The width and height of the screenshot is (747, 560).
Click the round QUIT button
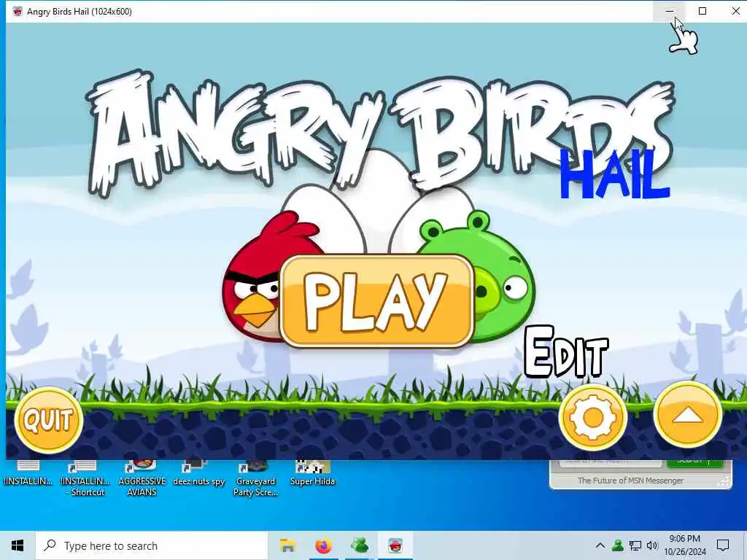pos(49,419)
